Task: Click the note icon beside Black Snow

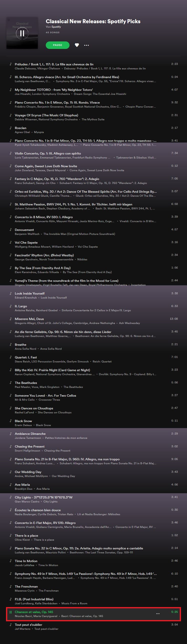Action: tap(10, 421)
